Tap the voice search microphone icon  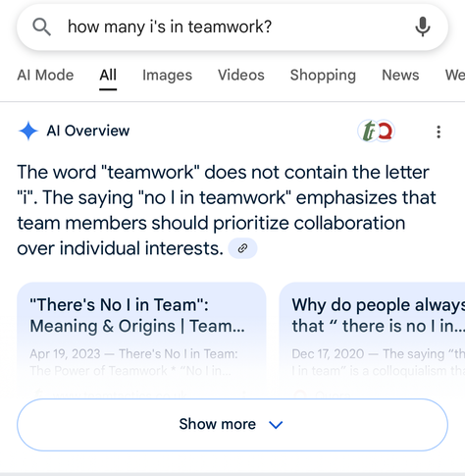423,26
